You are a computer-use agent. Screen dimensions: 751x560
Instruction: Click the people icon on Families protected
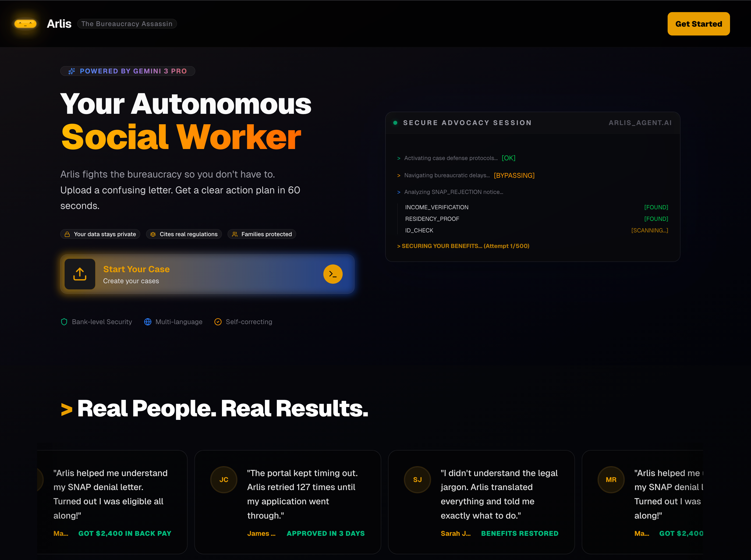click(x=235, y=234)
